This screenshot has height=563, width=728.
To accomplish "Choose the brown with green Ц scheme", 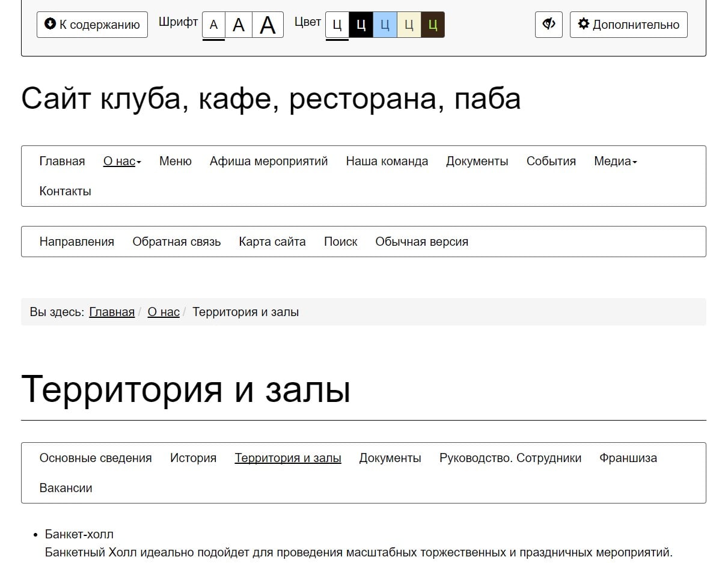I will (x=433, y=25).
